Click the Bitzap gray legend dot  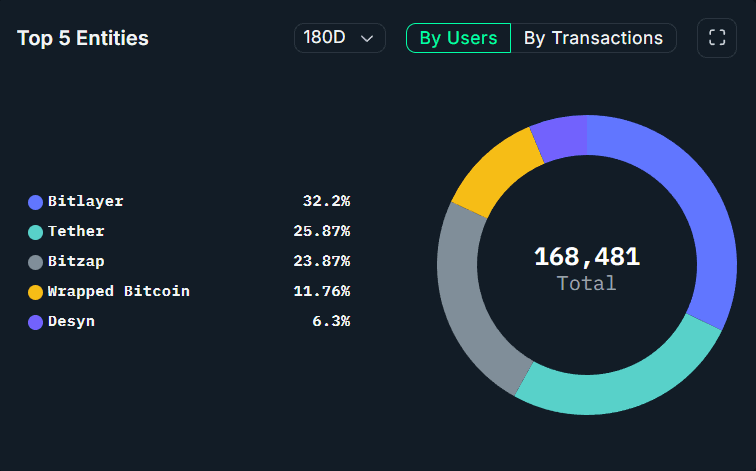pos(36,262)
